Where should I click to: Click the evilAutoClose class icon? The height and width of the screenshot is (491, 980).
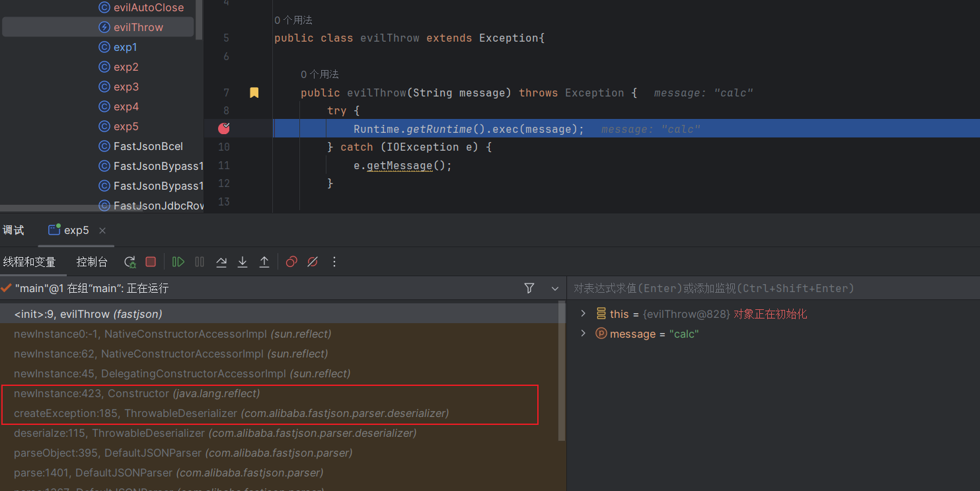coord(104,7)
